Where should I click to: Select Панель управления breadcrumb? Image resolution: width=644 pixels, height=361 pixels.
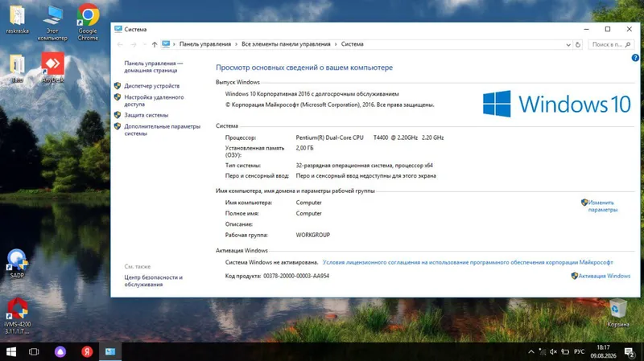205,44
